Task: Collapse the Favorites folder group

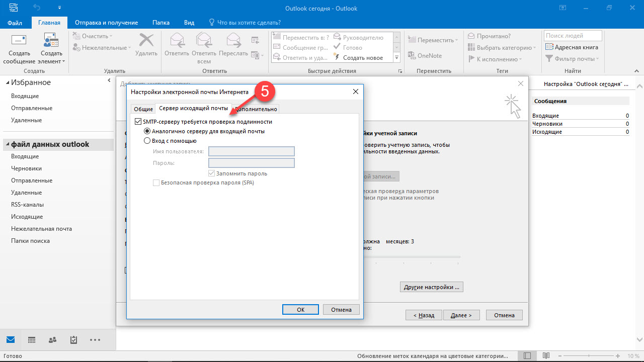Action: tap(8, 82)
